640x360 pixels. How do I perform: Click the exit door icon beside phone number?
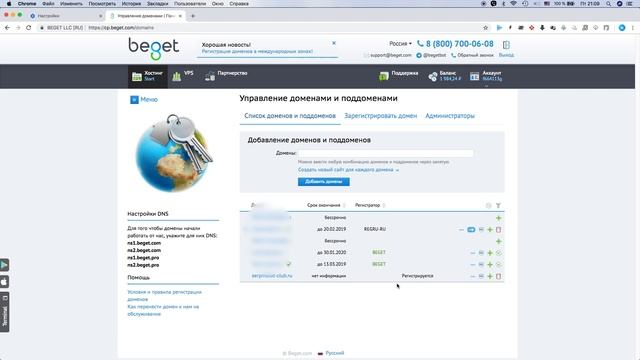[506, 44]
